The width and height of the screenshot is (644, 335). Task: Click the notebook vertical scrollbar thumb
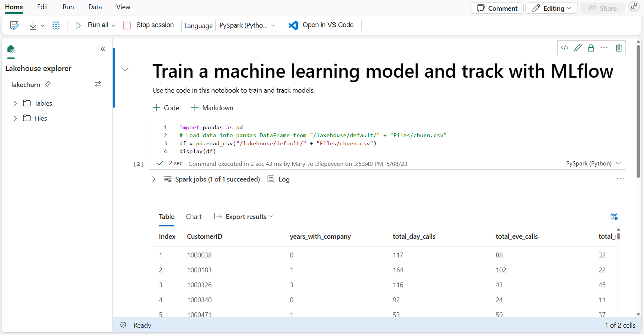pyautogui.click(x=638, y=111)
